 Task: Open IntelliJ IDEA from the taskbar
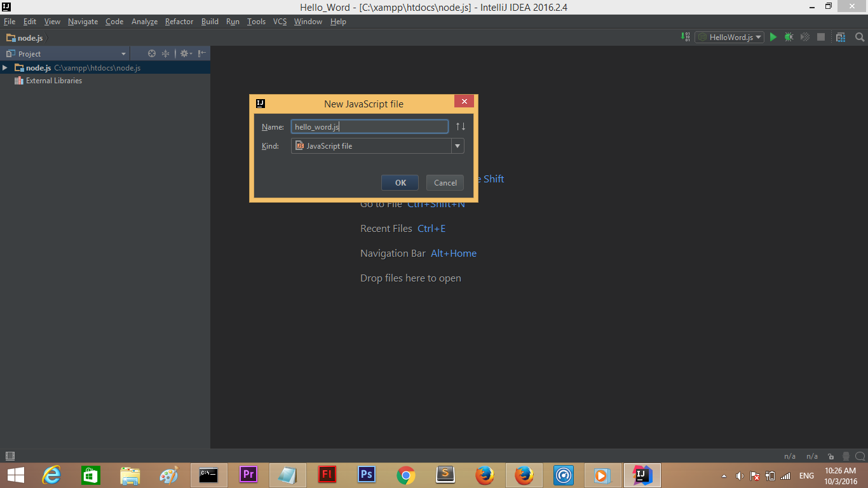click(642, 475)
